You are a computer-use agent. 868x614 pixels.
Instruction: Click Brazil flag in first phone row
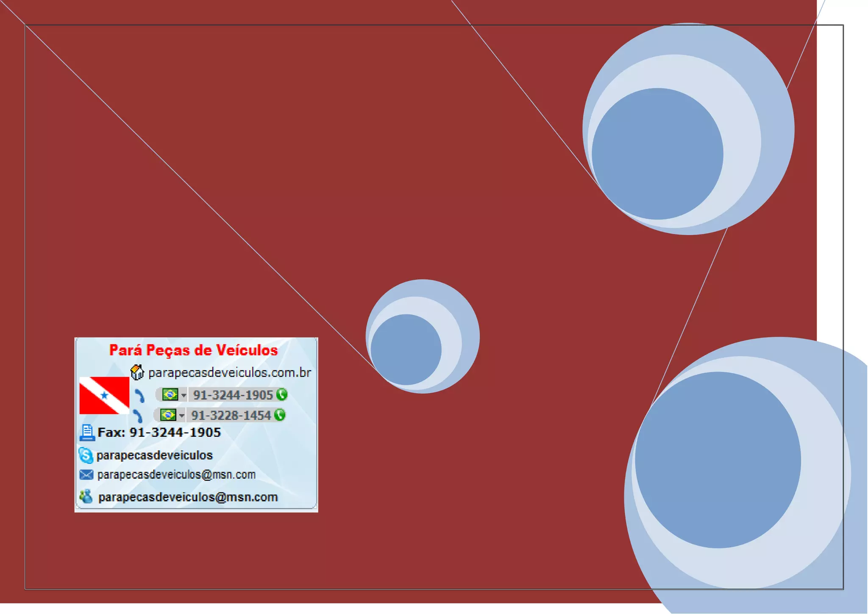[x=170, y=394]
